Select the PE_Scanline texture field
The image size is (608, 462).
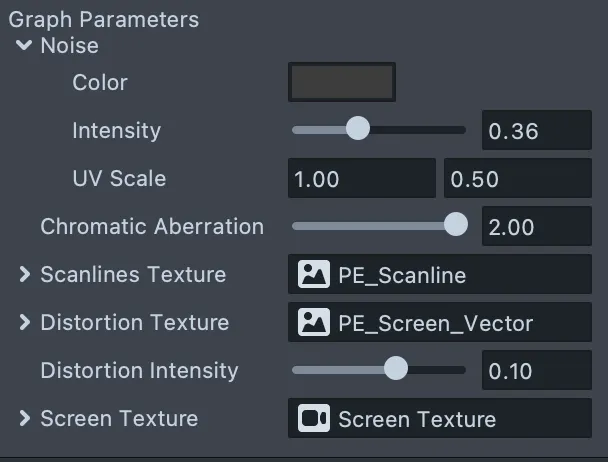coord(440,274)
